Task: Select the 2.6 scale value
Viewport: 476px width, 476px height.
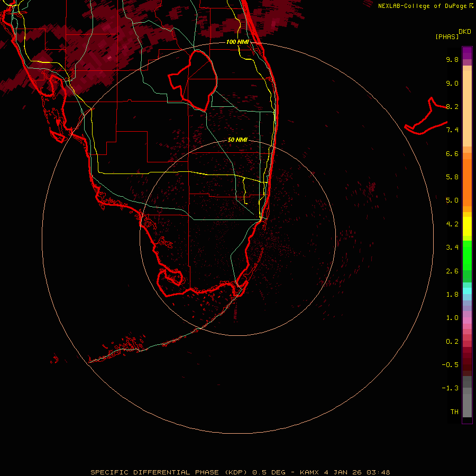Action: coord(452,271)
